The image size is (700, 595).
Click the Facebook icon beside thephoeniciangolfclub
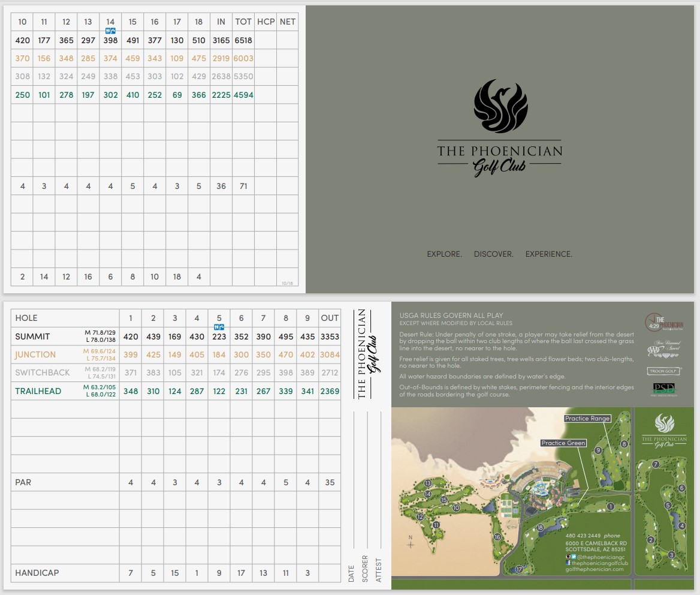pos(568,563)
